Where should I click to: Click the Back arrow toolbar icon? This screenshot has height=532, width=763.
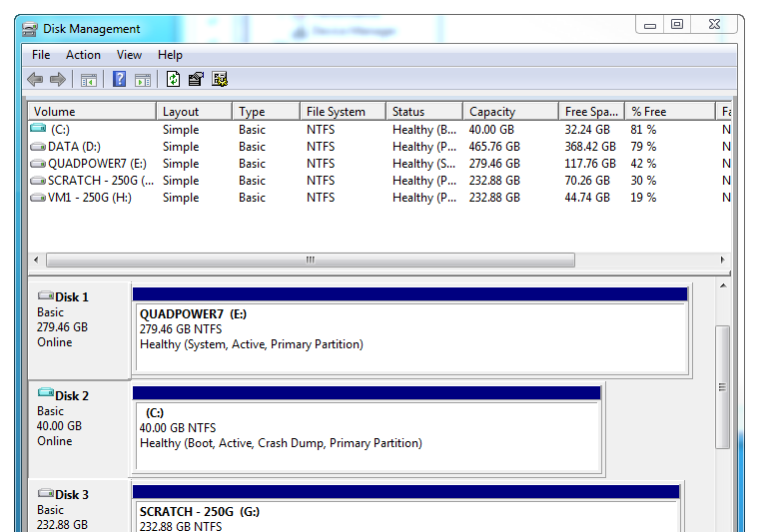tap(35, 79)
